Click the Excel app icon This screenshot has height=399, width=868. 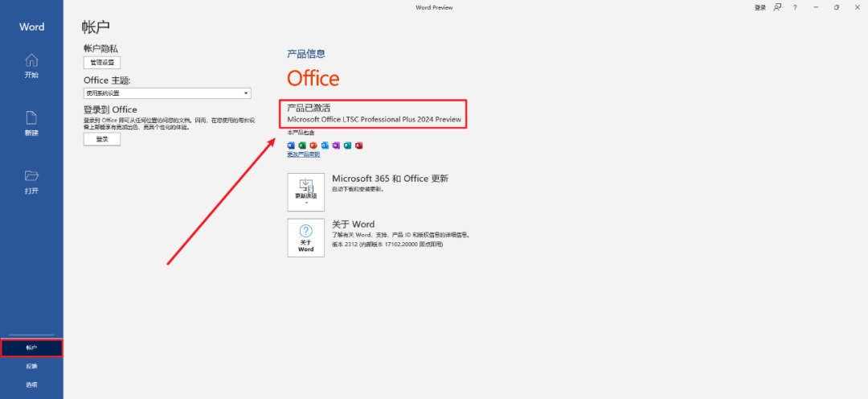[303, 146]
